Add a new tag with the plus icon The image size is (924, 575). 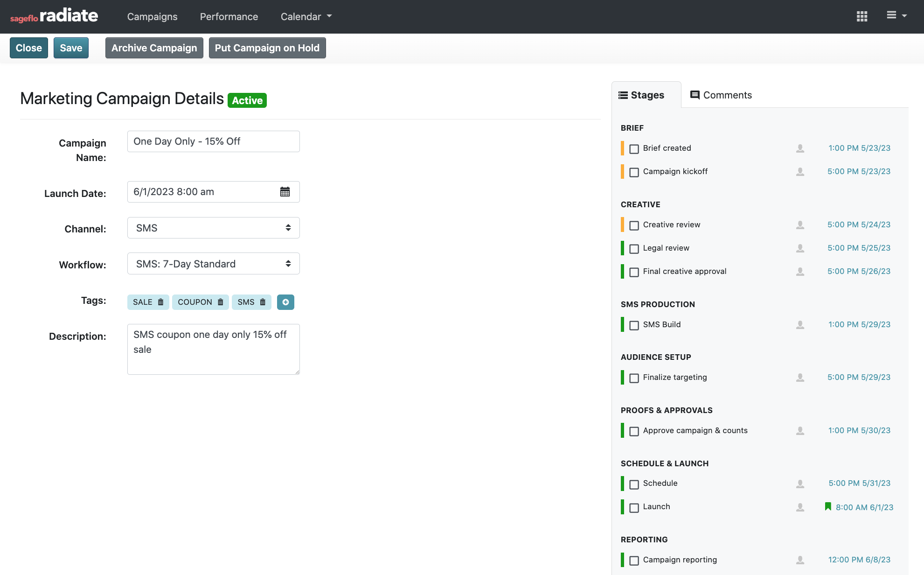285,302
